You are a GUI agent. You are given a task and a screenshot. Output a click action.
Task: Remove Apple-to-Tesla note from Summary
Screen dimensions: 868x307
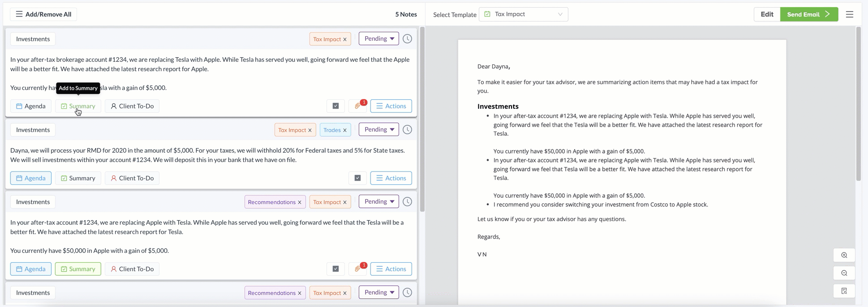point(78,269)
